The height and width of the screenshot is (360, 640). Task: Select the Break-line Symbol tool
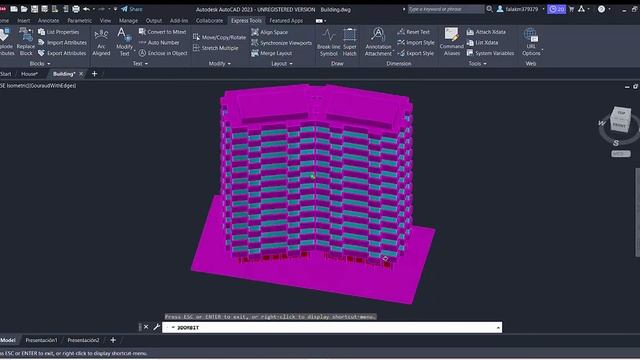point(329,42)
